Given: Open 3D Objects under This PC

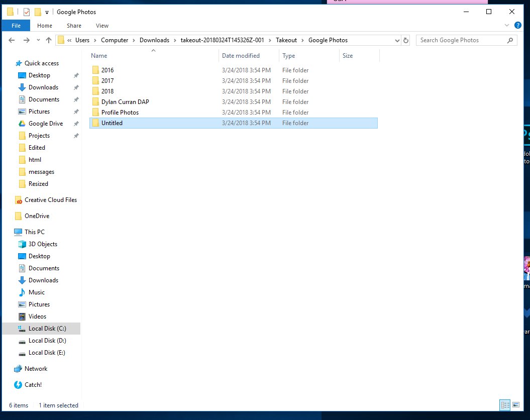Looking at the screenshot, I should tap(43, 244).
